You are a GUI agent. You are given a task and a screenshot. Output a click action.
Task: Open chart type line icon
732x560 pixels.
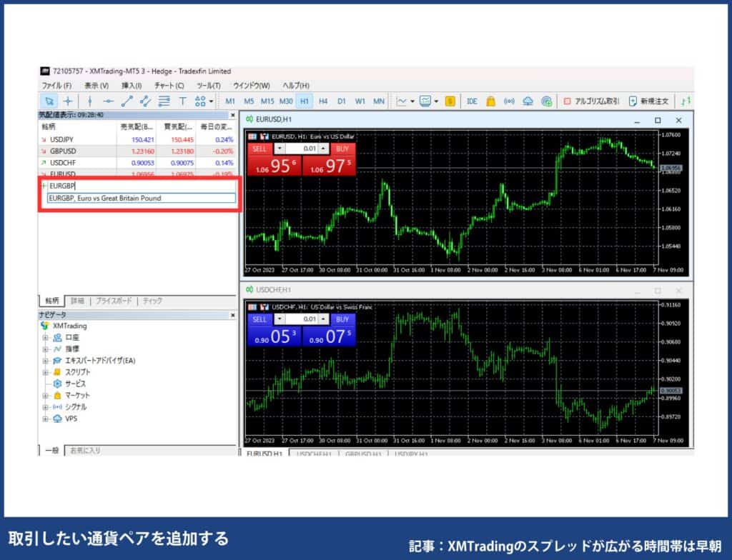click(401, 101)
